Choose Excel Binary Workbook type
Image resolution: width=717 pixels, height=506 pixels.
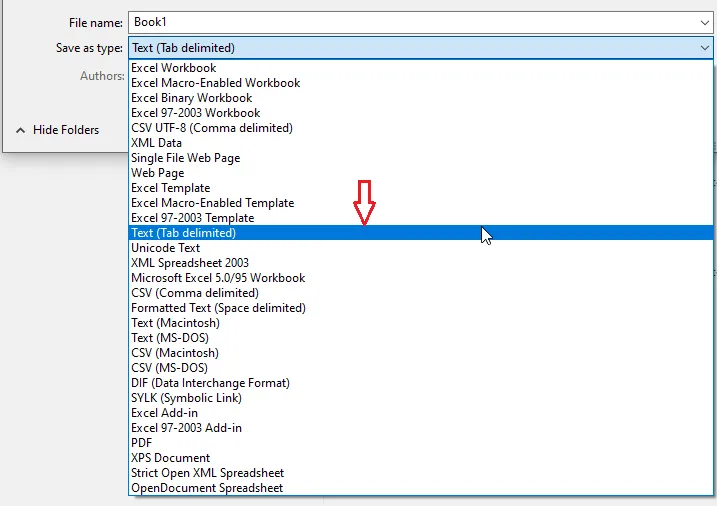pyautogui.click(x=421, y=98)
